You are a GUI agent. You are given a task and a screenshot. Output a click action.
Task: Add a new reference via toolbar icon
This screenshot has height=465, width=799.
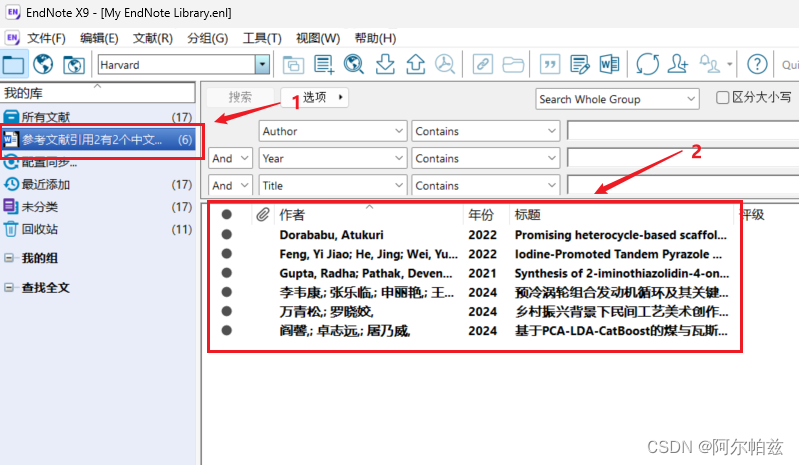click(x=324, y=65)
